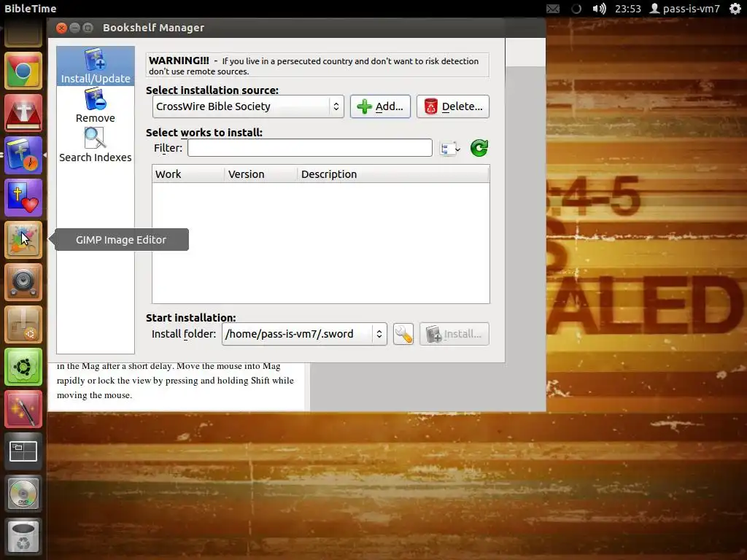Open the package box launcher icon

[23, 324]
